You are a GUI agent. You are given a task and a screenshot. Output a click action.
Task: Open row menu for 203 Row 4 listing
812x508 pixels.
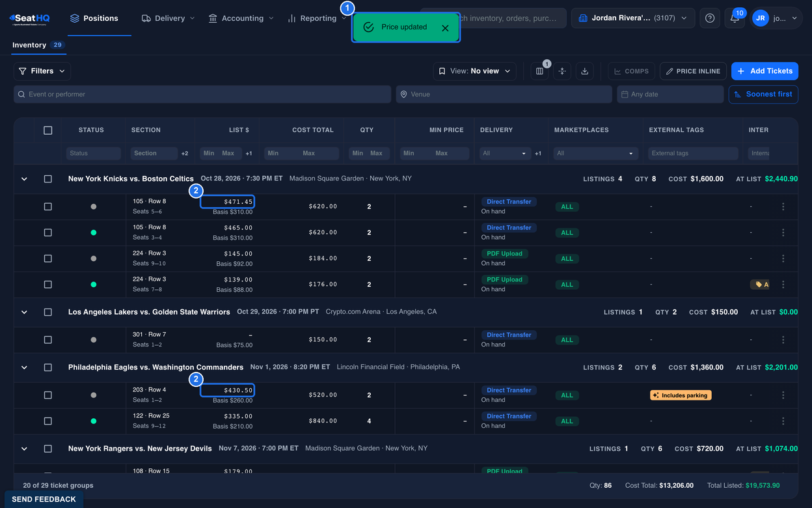coord(783,395)
